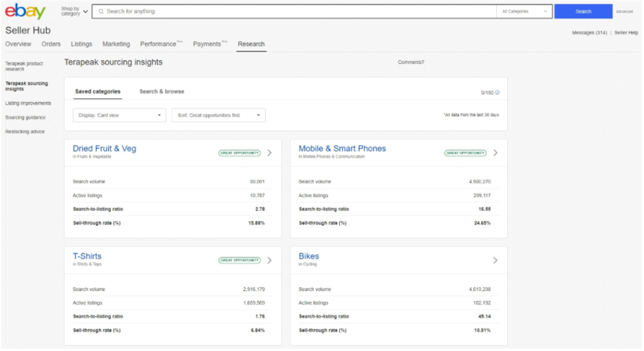Click T-Shirts active listings value 1,659,569
This screenshot has width=644, height=351.
[254, 303]
